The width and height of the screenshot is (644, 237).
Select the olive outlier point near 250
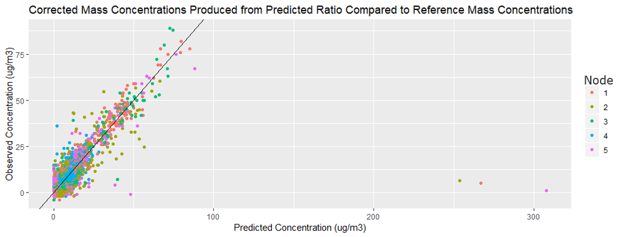(x=459, y=181)
